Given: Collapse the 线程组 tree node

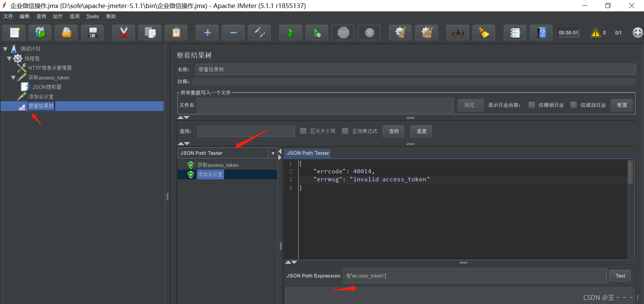Looking at the screenshot, I should [9, 59].
